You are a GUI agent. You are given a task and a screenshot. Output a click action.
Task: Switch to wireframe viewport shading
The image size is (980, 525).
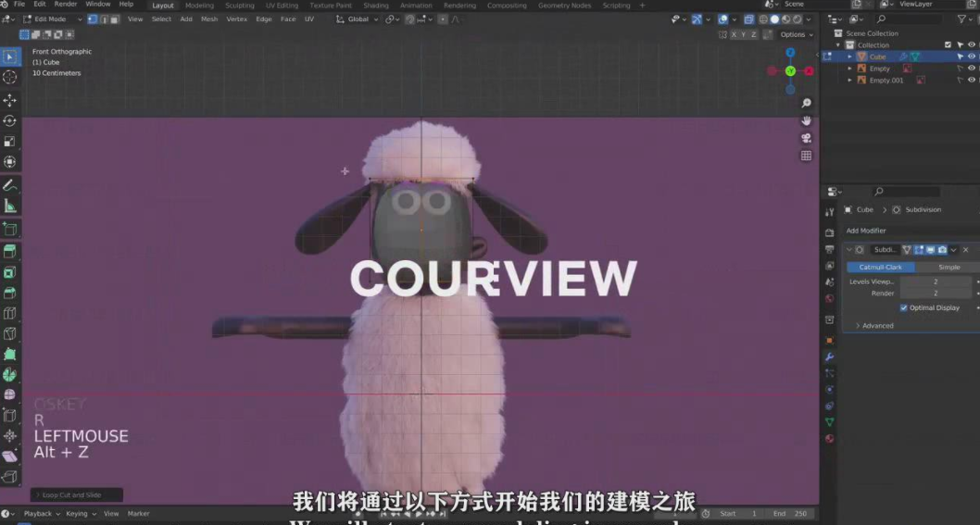point(763,19)
